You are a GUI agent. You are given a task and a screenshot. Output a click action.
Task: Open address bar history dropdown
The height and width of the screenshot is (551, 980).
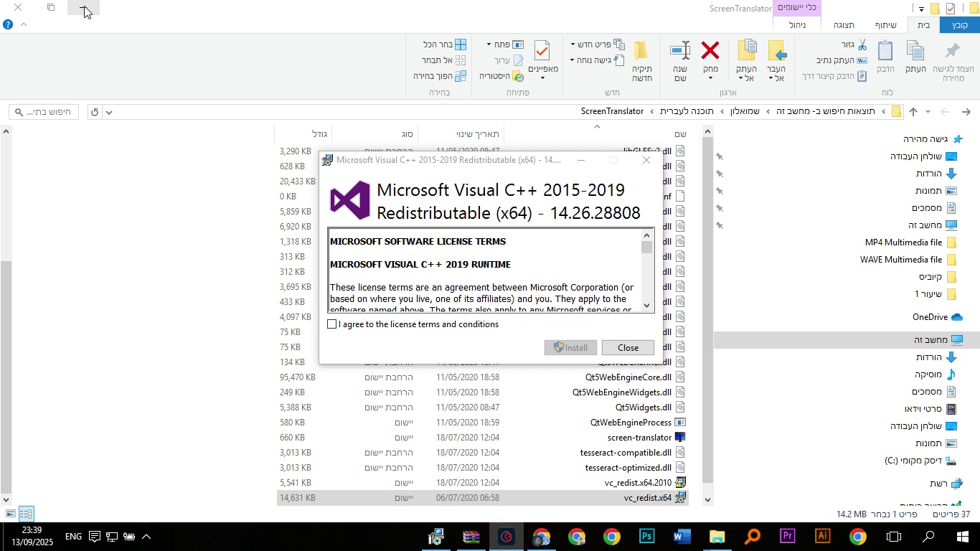click(x=109, y=112)
